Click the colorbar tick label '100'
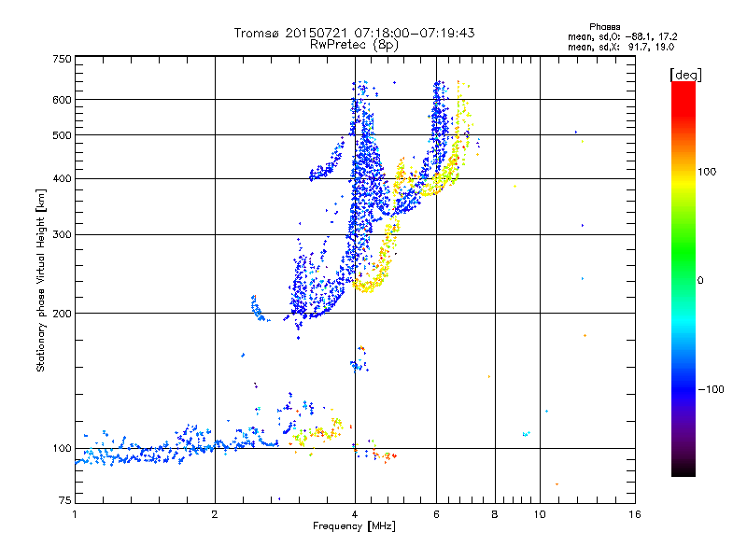 707,172
